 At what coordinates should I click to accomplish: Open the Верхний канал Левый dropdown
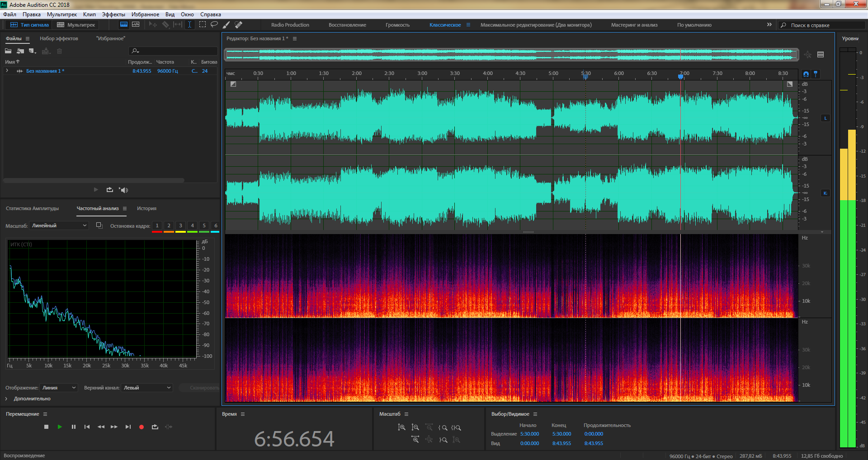click(x=147, y=388)
